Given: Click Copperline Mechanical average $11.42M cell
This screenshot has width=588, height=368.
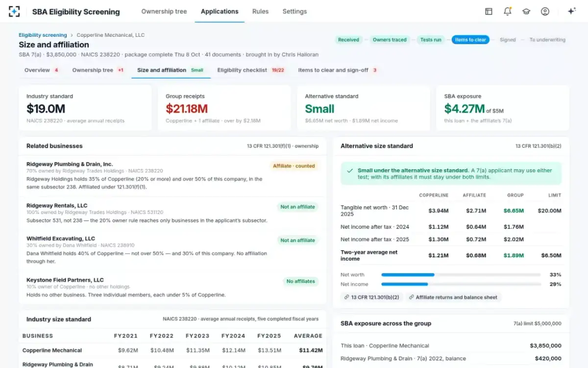Looking at the screenshot, I should tap(311, 350).
